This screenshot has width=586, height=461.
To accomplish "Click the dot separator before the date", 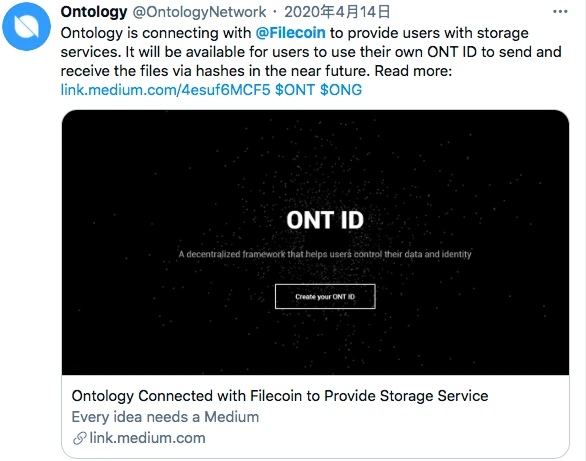I will click(x=275, y=12).
